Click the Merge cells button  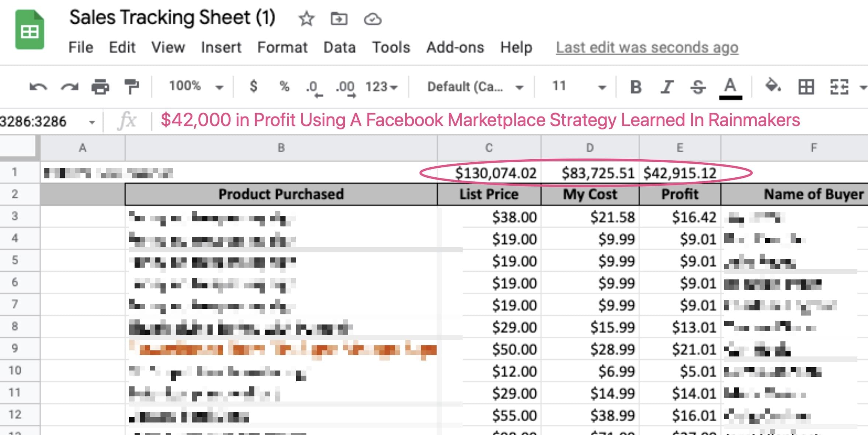coord(839,87)
